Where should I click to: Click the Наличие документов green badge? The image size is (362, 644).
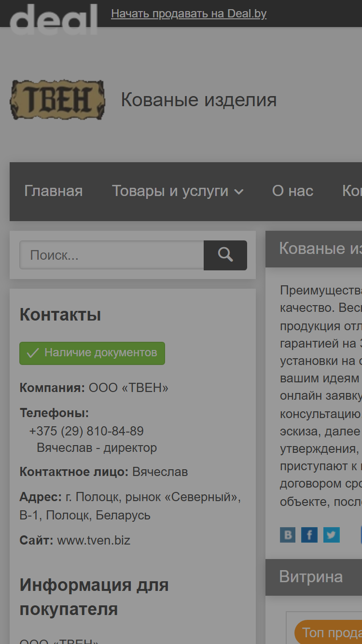92,353
